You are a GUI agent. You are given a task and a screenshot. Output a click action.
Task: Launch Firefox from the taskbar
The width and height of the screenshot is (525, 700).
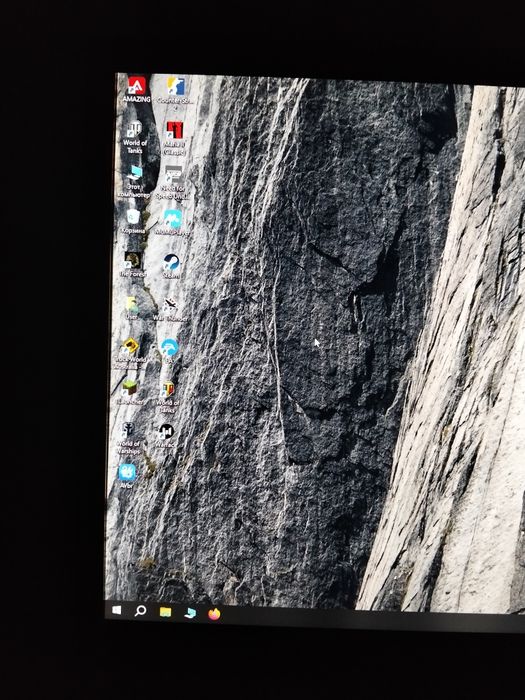pyautogui.click(x=214, y=614)
